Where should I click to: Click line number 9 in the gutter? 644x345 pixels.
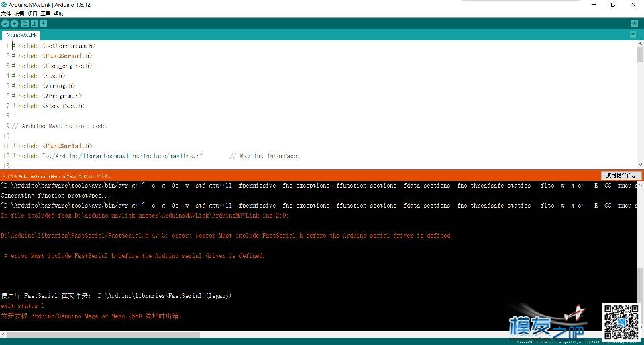[8, 126]
